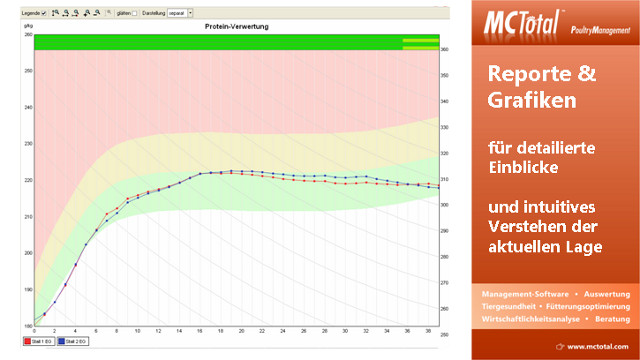Image resolution: width=640 pixels, height=360 pixels.
Task: Click the Reporte & Grafiken headline
Action: tap(542, 87)
